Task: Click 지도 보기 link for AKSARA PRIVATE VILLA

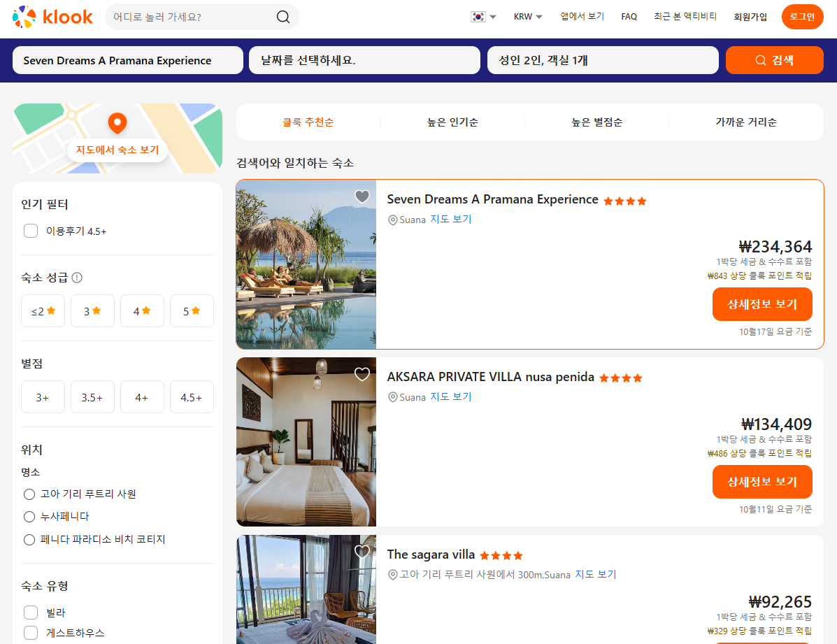Action: click(451, 396)
